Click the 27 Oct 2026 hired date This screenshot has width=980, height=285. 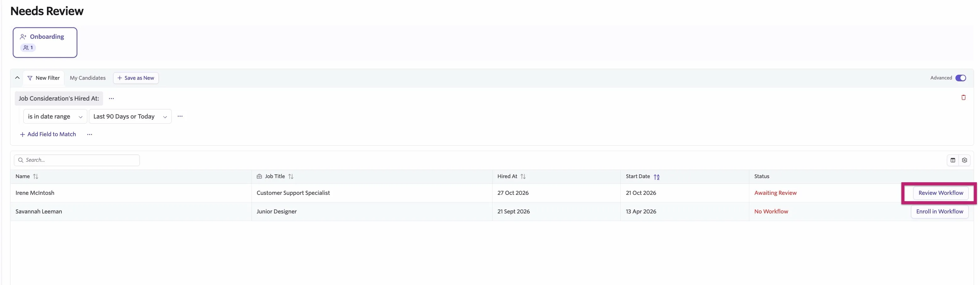[512, 193]
